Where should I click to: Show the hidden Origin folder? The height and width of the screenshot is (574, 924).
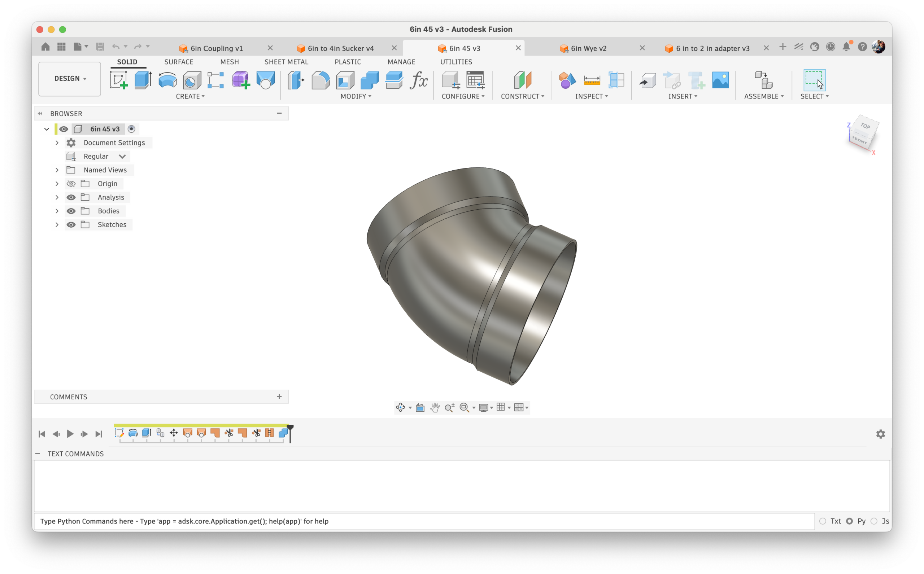(71, 184)
